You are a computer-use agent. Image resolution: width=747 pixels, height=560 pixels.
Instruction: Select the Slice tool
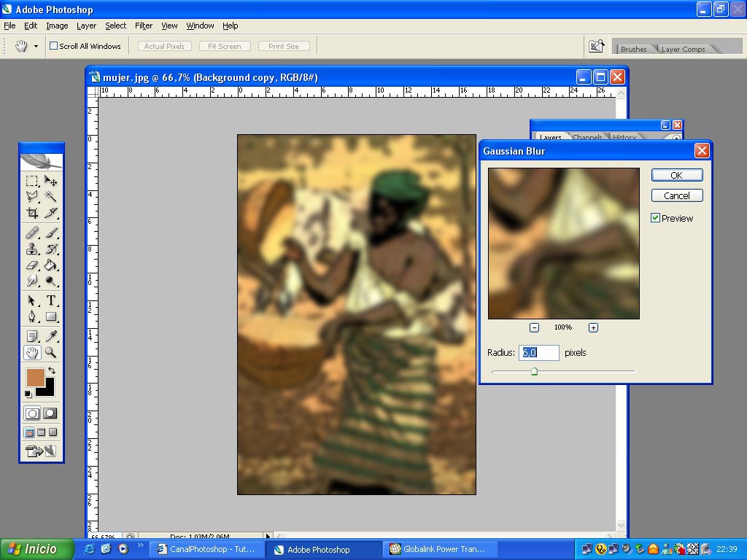click(x=50, y=212)
